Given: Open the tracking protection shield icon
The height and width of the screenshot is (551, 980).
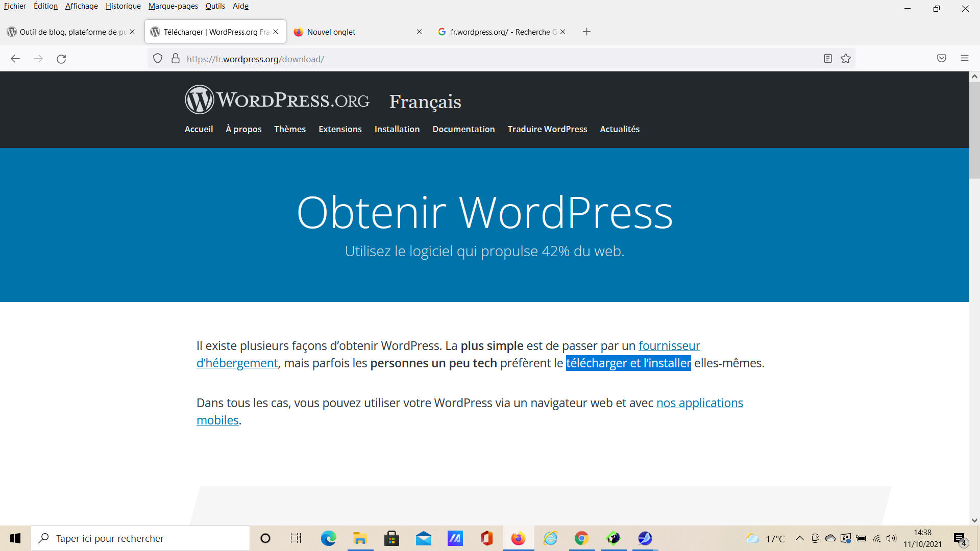Looking at the screenshot, I should tap(158, 59).
